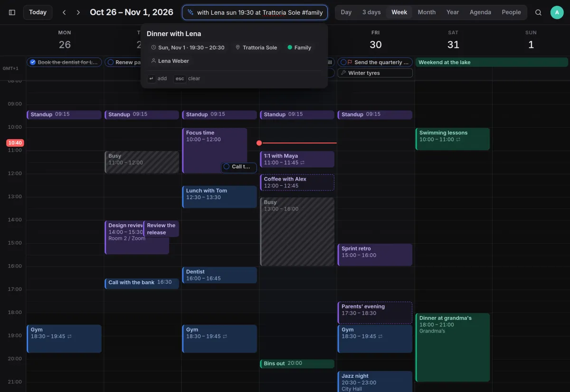570x392 pixels.
Task: Click the wrench icon on Winter tyres
Action: [x=343, y=73]
